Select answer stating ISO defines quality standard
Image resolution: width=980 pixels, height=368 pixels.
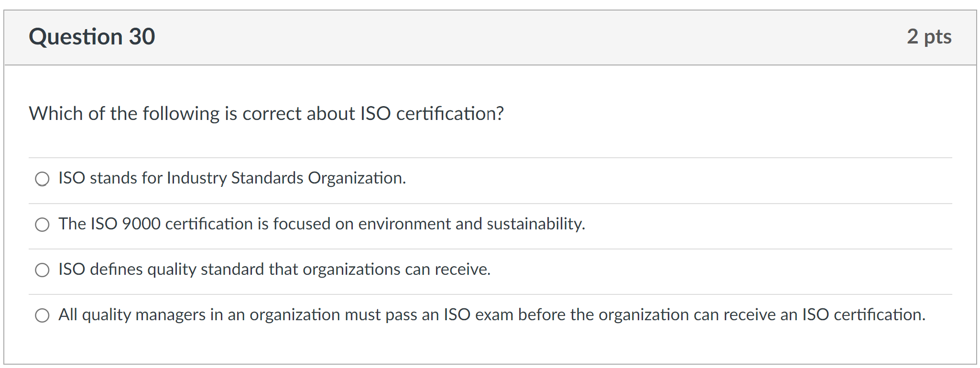coord(43,270)
